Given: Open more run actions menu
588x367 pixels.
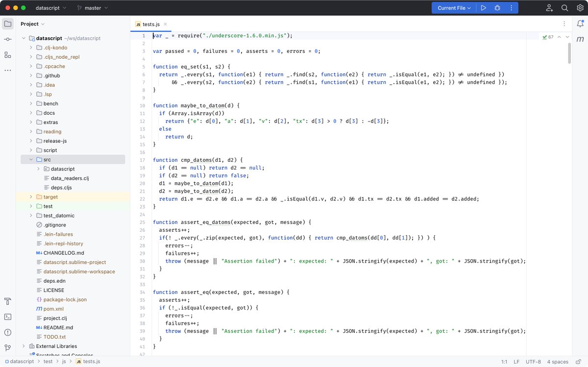Looking at the screenshot, I should click(511, 8).
